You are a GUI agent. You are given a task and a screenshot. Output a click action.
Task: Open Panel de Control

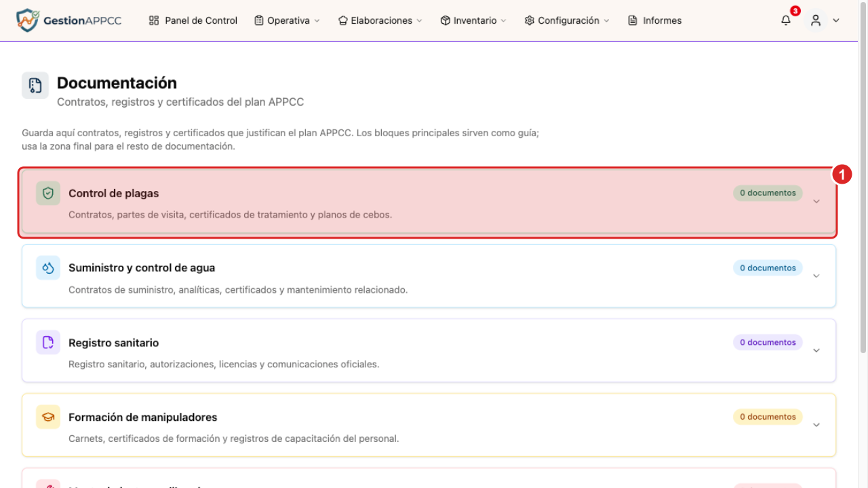(x=193, y=20)
